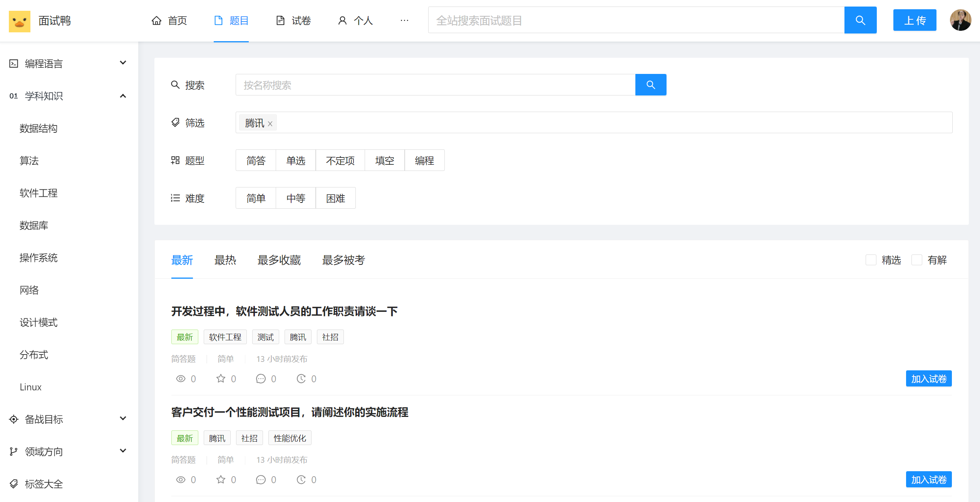Select the 单选 question type
980x502 pixels.
click(296, 160)
